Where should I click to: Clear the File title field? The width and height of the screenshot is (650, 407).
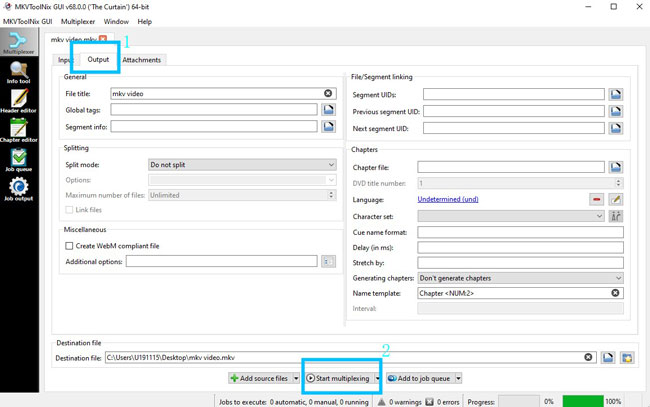(328, 93)
